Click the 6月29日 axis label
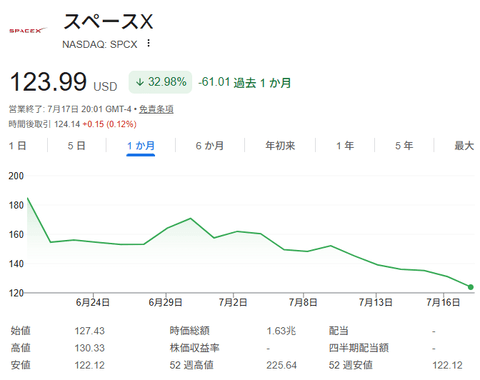 coord(165,302)
